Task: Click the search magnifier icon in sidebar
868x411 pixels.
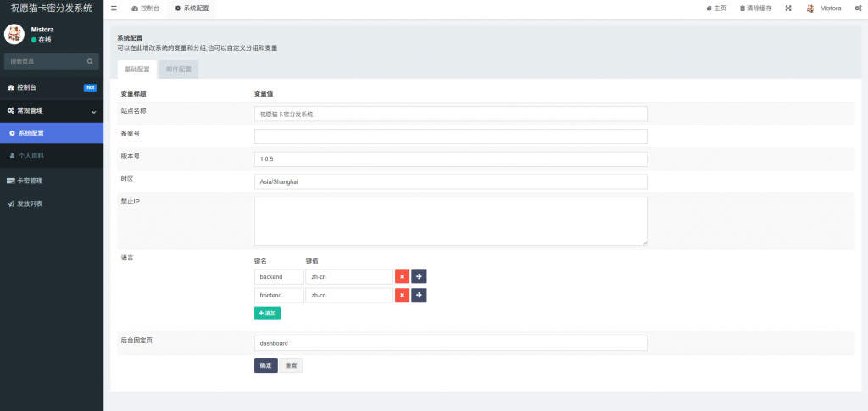Action: tap(90, 61)
